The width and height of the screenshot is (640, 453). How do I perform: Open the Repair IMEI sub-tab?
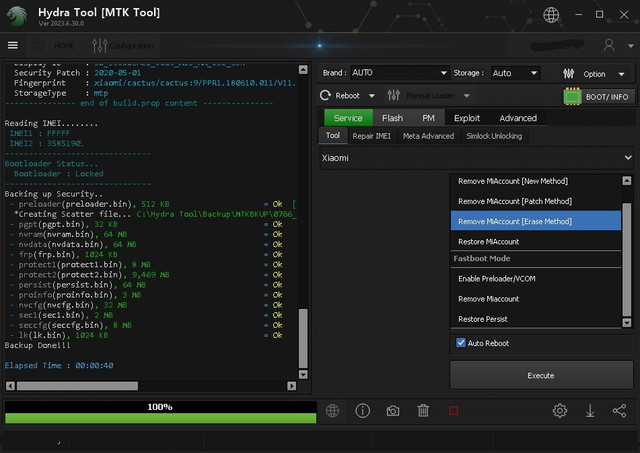[x=371, y=136]
